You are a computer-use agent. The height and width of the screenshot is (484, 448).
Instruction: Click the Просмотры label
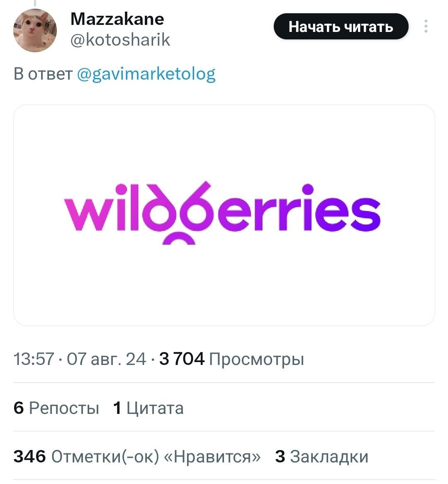[x=256, y=359]
